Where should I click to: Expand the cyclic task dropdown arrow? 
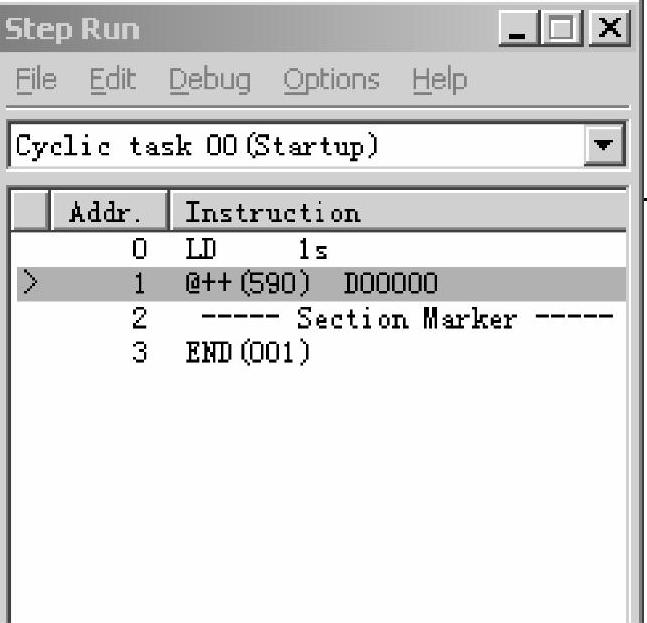coord(603,146)
